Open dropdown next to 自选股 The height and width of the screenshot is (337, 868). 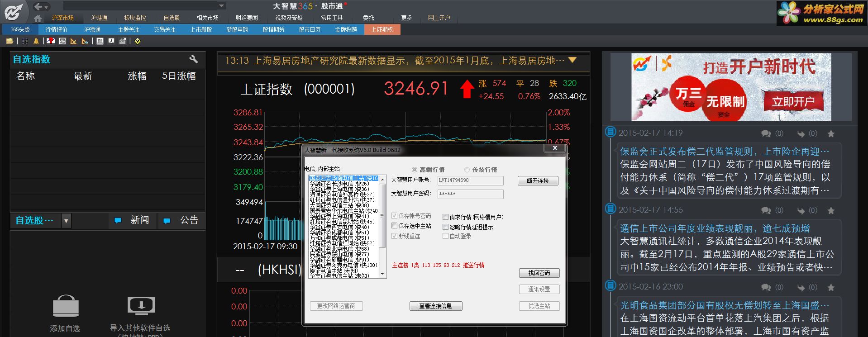[x=66, y=221]
